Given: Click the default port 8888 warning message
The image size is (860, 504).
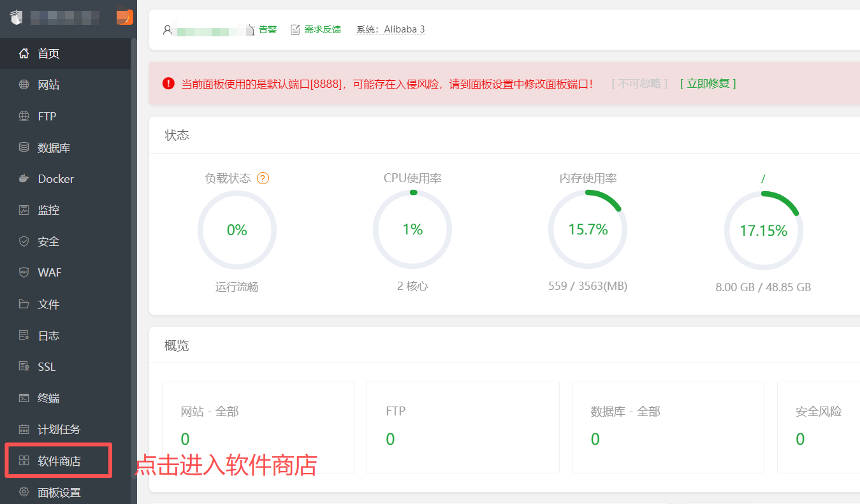Looking at the screenshot, I should pos(387,83).
